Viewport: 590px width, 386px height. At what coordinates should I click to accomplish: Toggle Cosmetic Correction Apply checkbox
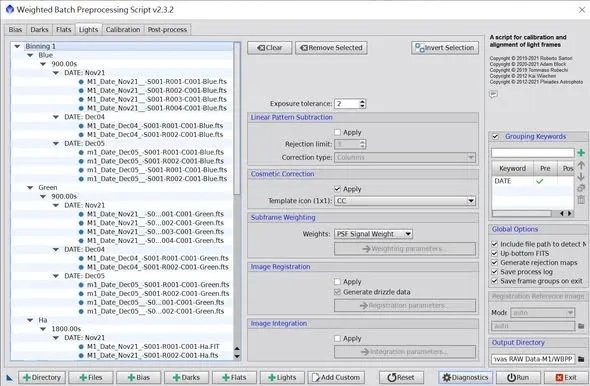pos(337,189)
